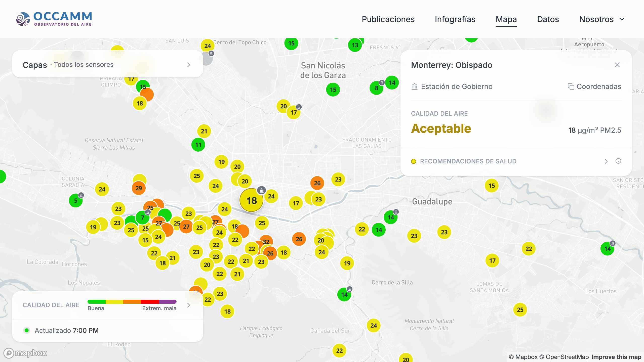Click the yellow 19 marker near La Colorada
This screenshot has width=644, height=362.
(x=93, y=227)
